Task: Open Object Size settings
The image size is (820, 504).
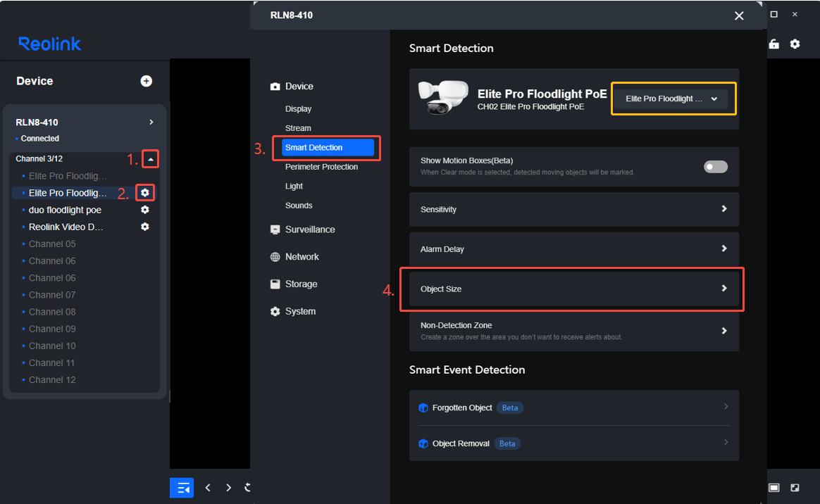Action: pyautogui.click(x=573, y=289)
